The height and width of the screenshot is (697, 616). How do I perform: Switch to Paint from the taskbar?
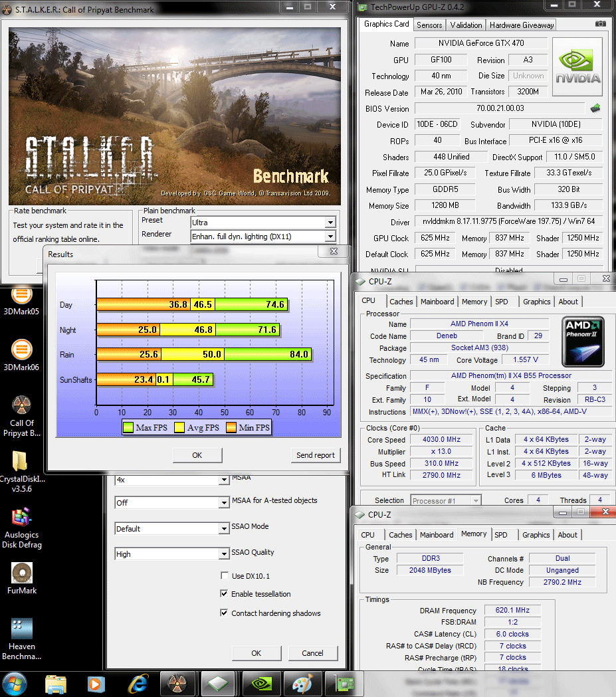coord(302,684)
